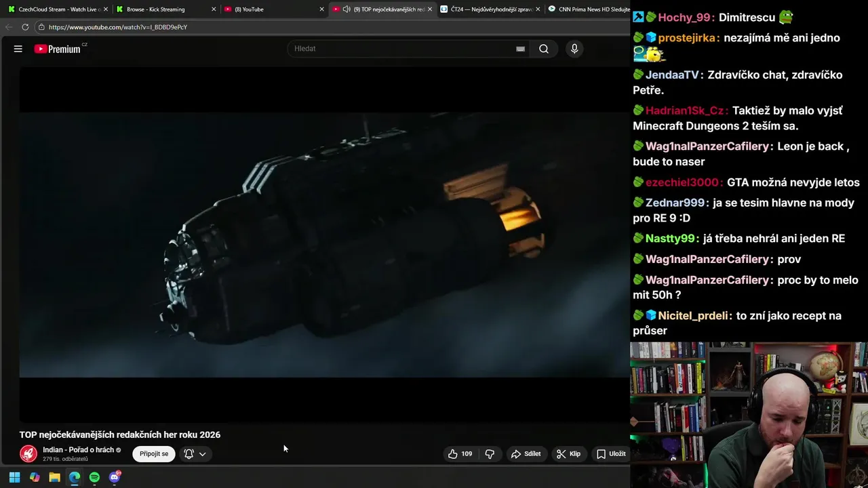Open the on-screen keyboard in search box

[520, 49]
